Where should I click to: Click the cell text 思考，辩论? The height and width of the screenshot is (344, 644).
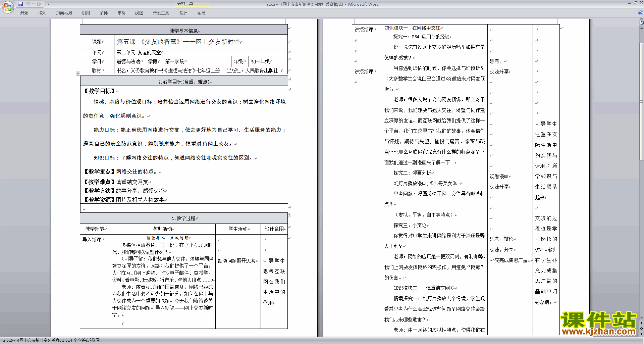coord(501,239)
